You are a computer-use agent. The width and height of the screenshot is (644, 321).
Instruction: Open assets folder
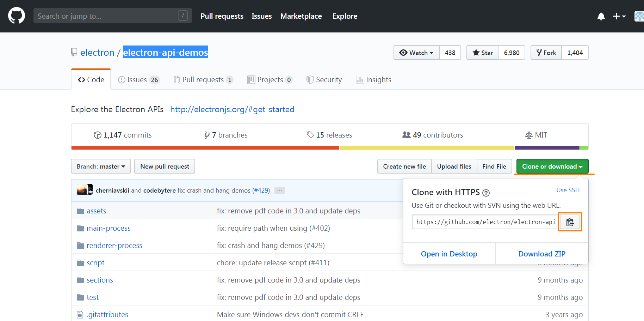coord(96,211)
